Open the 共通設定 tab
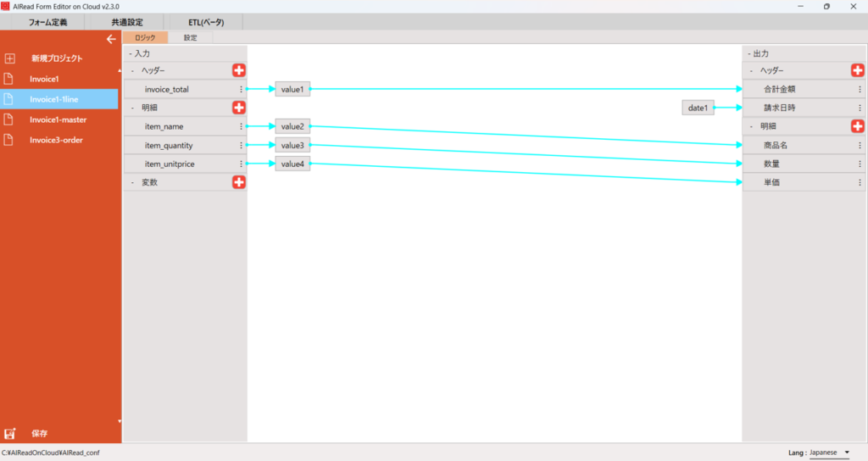The width and height of the screenshot is (868, 461). pos(127,22)
